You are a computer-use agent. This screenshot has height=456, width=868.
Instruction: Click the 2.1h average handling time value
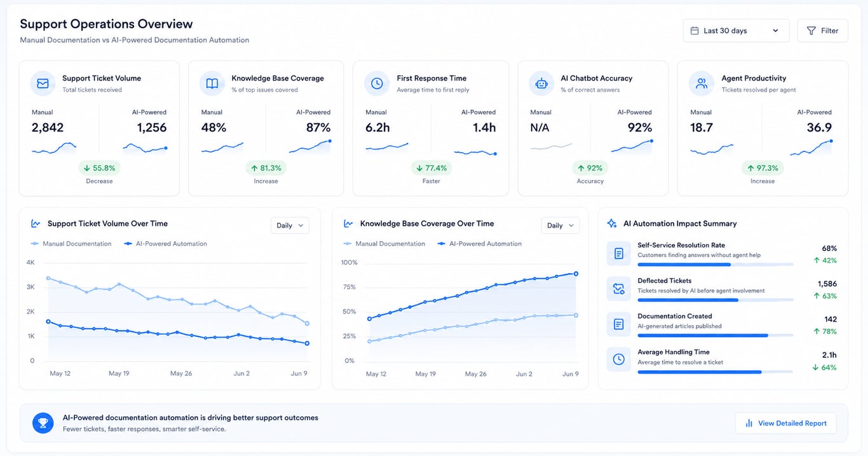[x=829, y=355]
